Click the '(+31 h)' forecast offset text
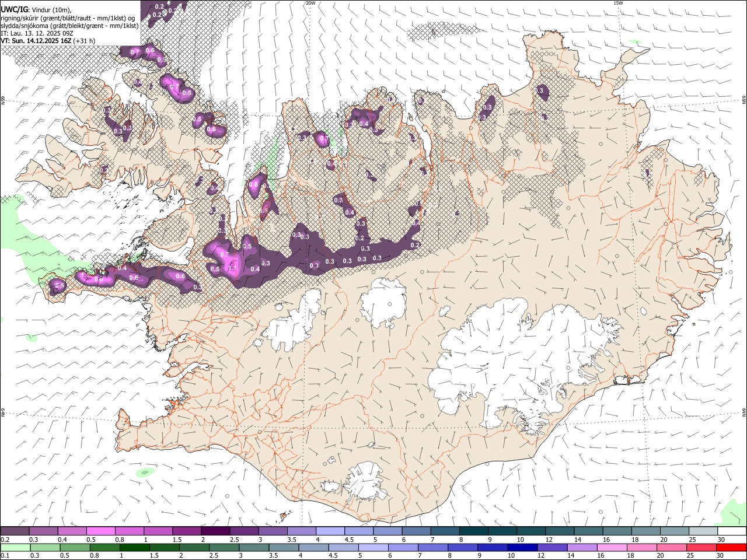This screenshot has height=560, width=747. pos(85,41)
